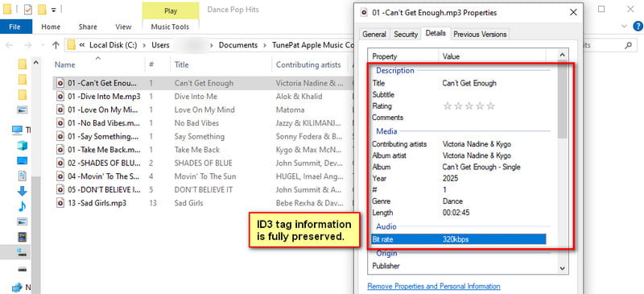
Task: Set rating to one star
Action: pos(448,106)
